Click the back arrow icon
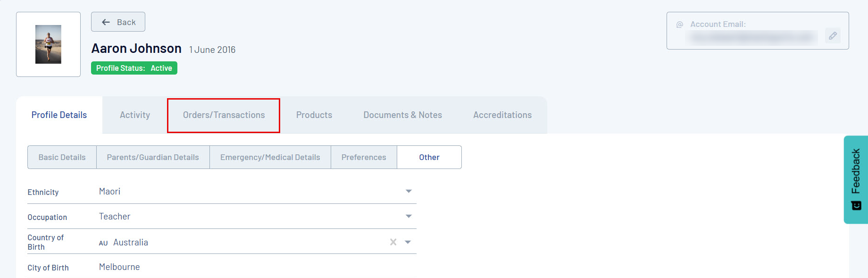 pos(106,22)
